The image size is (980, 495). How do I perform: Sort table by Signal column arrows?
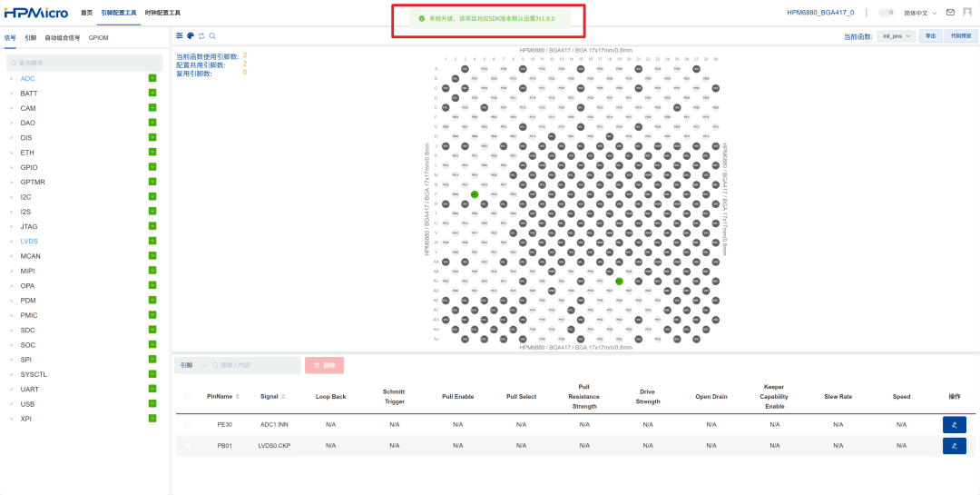[283, 397]
